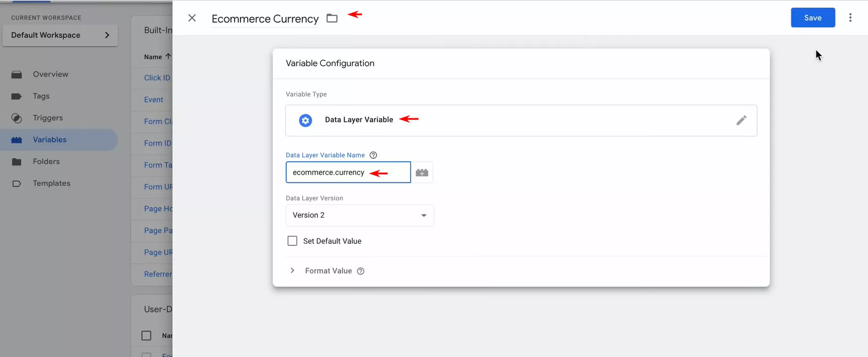Viewport: 868px width, 357px height.
Task: Enable the Set Default Value checkbox
Action: click(x=292, y=241)
